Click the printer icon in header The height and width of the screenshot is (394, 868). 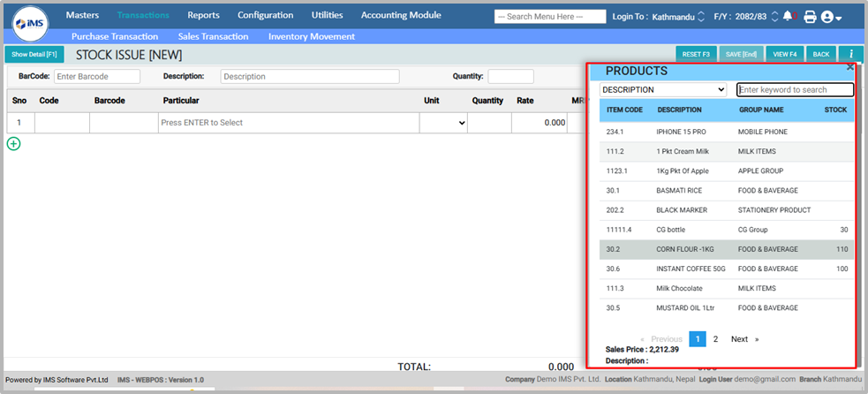coord(810,17)
